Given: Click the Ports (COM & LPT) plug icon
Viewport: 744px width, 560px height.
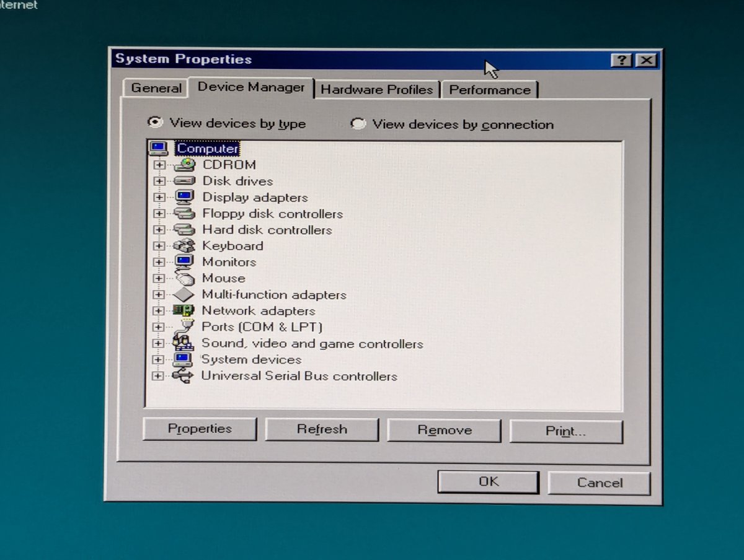Looking at the screenshot, I should [184, 327].
